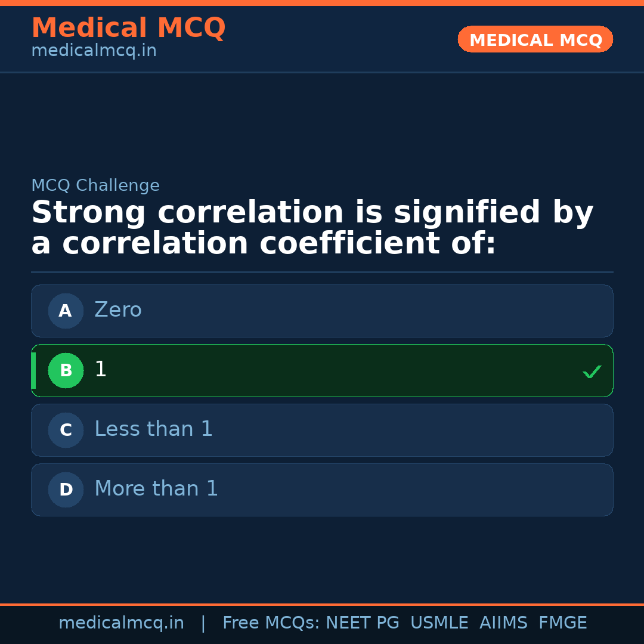
Task: Click the NEET PG footer text
Action: click(x=363, y=623)
